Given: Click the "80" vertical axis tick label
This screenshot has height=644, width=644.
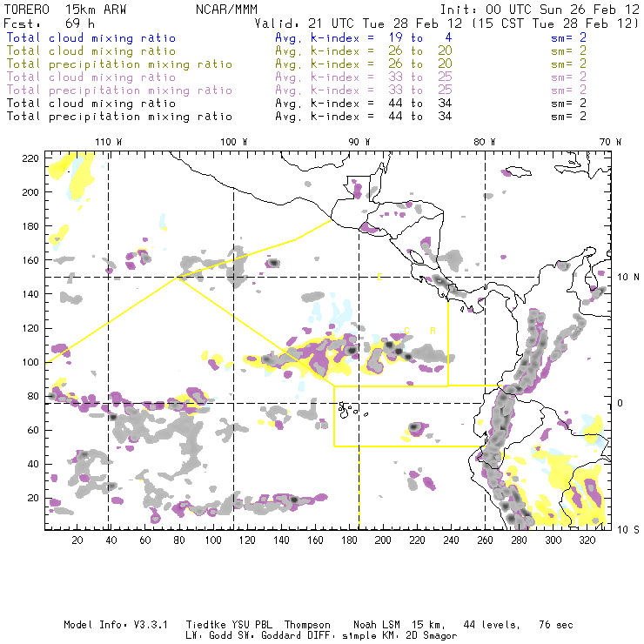Looking at the screenshot, I should point(33,396).
